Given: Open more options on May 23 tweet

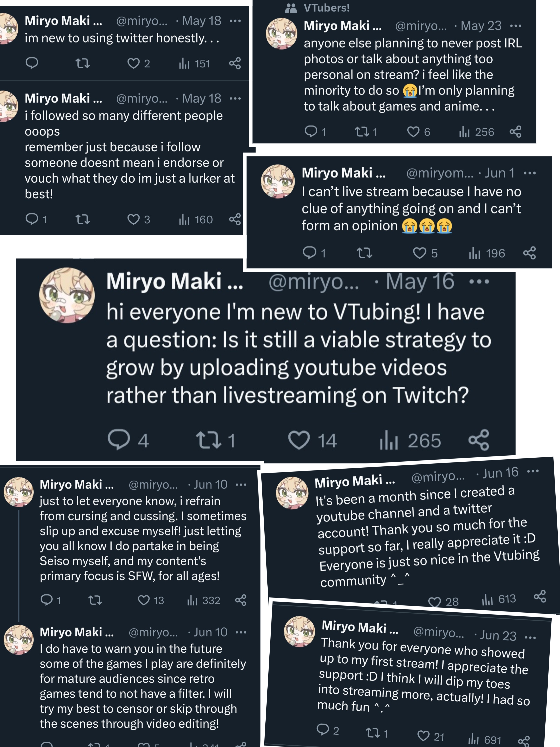Looking at the screenshot, I should (516, 26).
